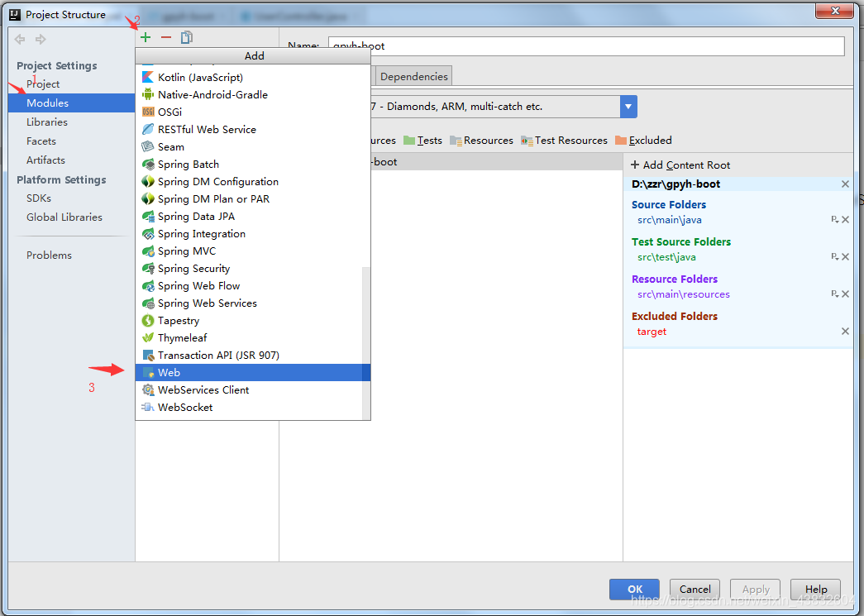Click the src\test\java folder link
Image resolution: width=864 pixels, height=616 pixels.
click(x=666, y=257)
